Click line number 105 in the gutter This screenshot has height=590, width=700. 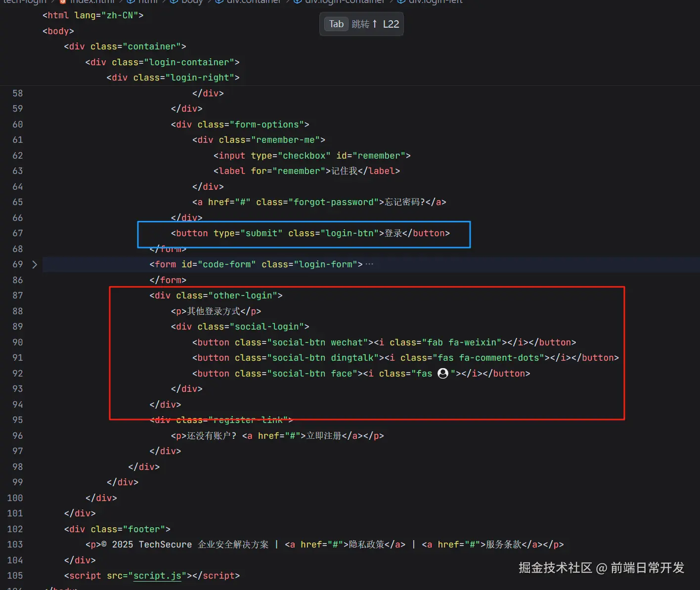pos(15,576)
